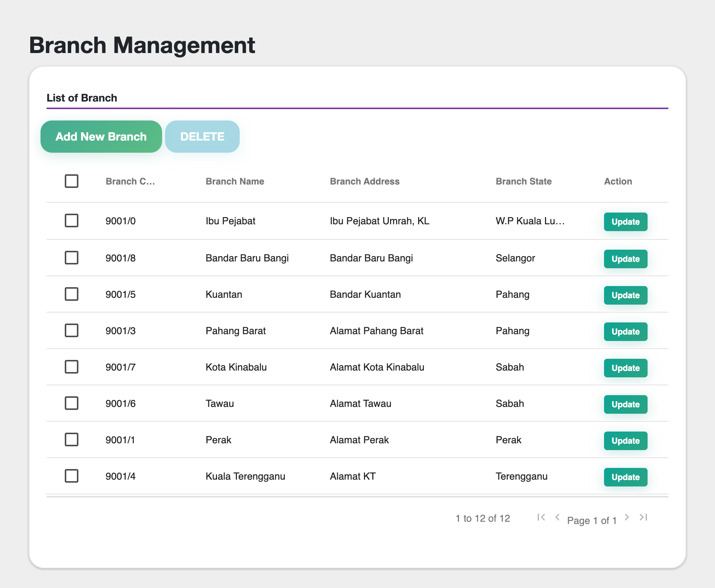Image resolution: width=715 pixels, height=588 pixels.
Task: Select the Bandar Baru Bangi row checkbox
Action: click(72, 258)
